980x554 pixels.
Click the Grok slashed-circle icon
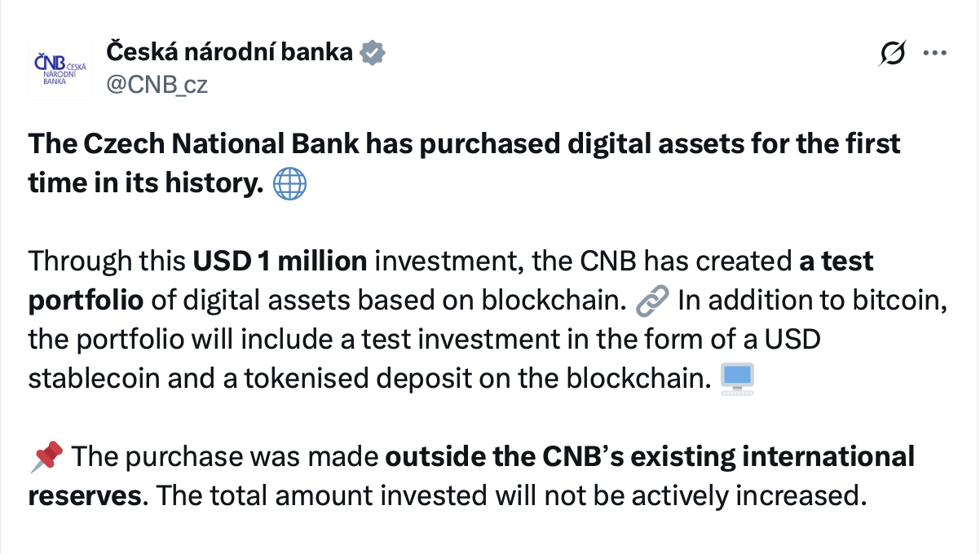click(x=893, y=54)
